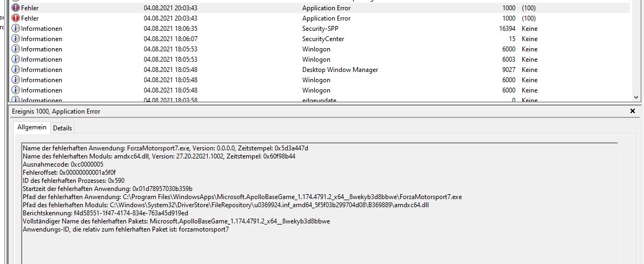Select the Security-SPP source cell
Viewport: 644px width, 264px height.
(320, 28)
